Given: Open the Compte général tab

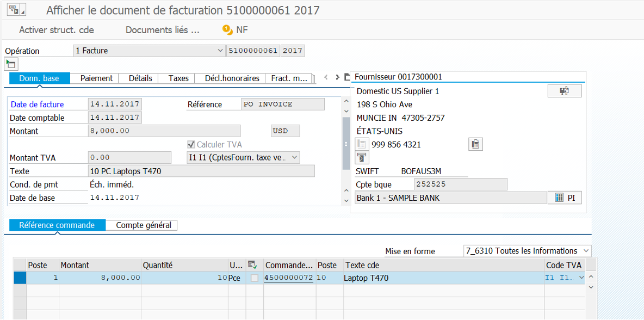Looking at the screenshot, I should tap(143, 225).
